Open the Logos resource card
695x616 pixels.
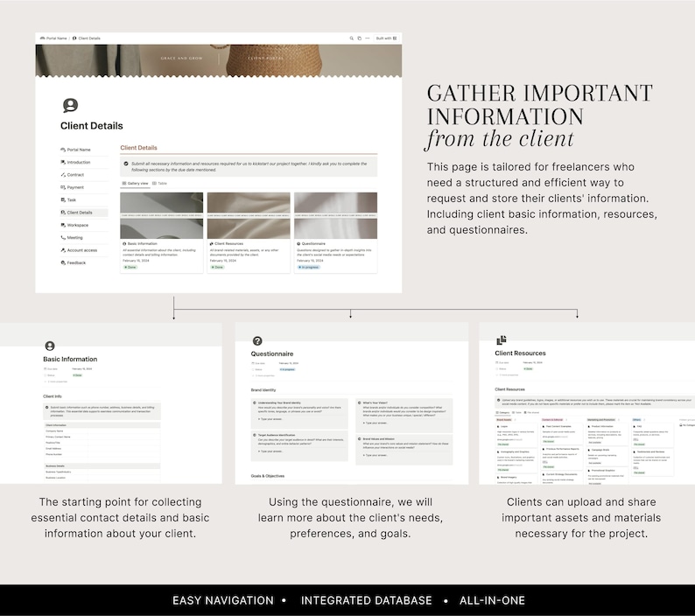[516, 435]
